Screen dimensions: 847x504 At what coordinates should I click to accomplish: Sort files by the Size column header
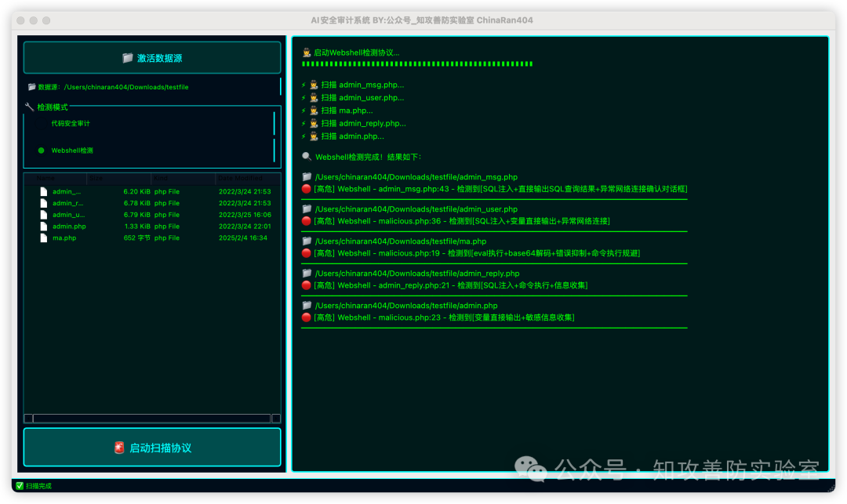[119, 178]
